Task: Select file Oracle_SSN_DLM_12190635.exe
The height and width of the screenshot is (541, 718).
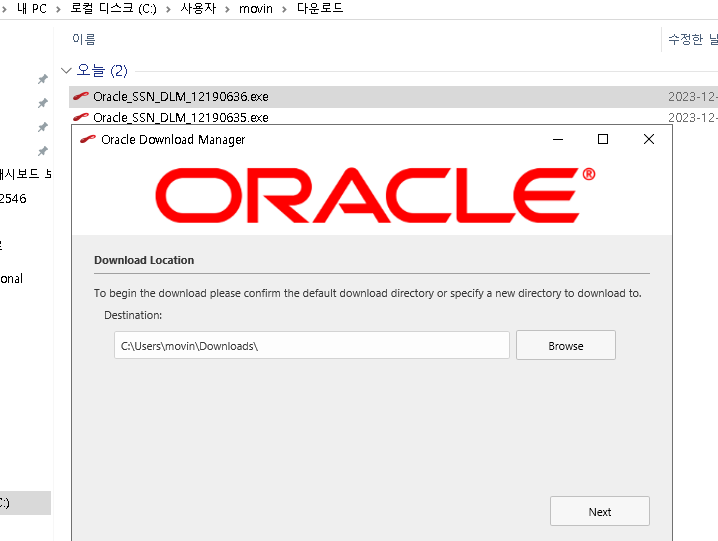Action: pyautogui.click(x=180, y=118)
